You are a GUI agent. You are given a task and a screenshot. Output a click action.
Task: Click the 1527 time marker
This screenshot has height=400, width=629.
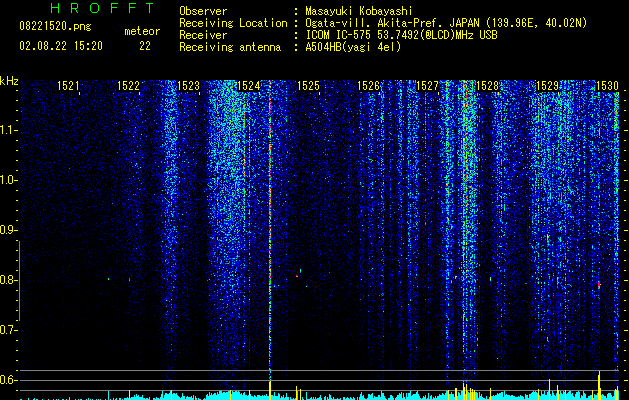(x=427, y=85)
